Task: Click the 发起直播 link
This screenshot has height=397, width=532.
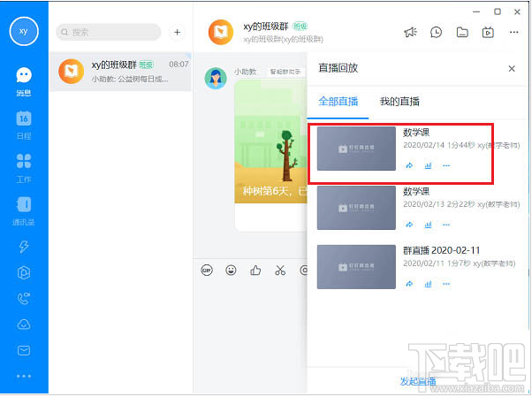Action: click(x=418, y=381)
